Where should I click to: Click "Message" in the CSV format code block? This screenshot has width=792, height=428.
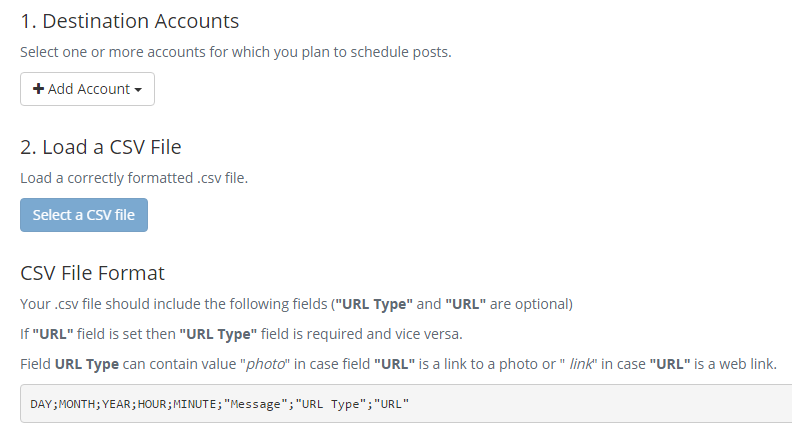(256, 404)
